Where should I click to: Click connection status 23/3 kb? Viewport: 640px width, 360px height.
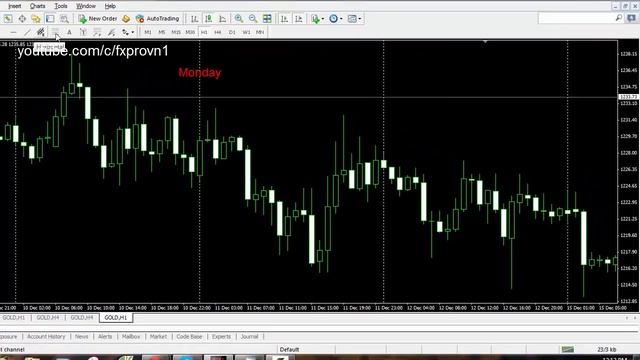click(x=607, y=349)
